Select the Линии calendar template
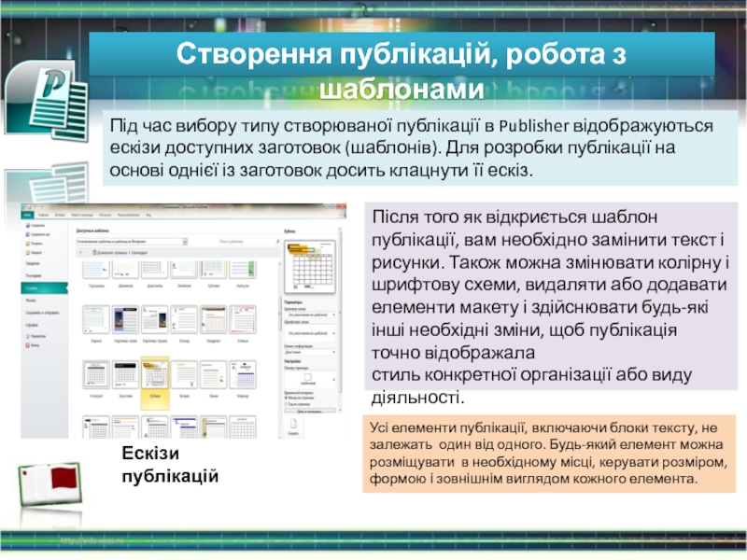The height and width of the screenshot is (560, 747). (x=214, y=375)
